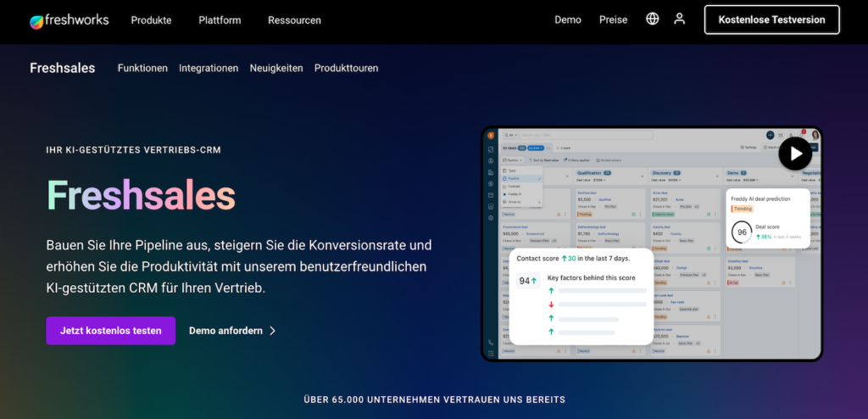Screen dimensions: 868x419
Task: Play the Freshsales product video
Action: pos(794,154)
